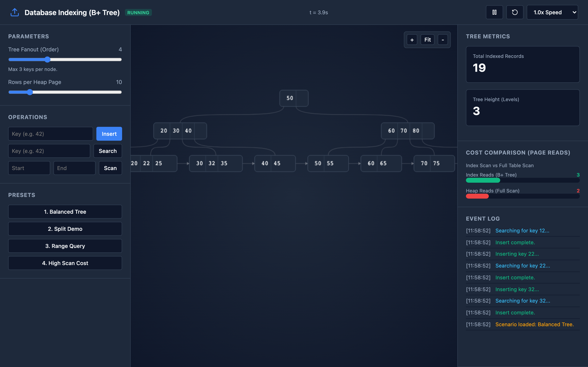588x367 pixels.
Task: Load the Range Query preset
Action: click(65, 246)
